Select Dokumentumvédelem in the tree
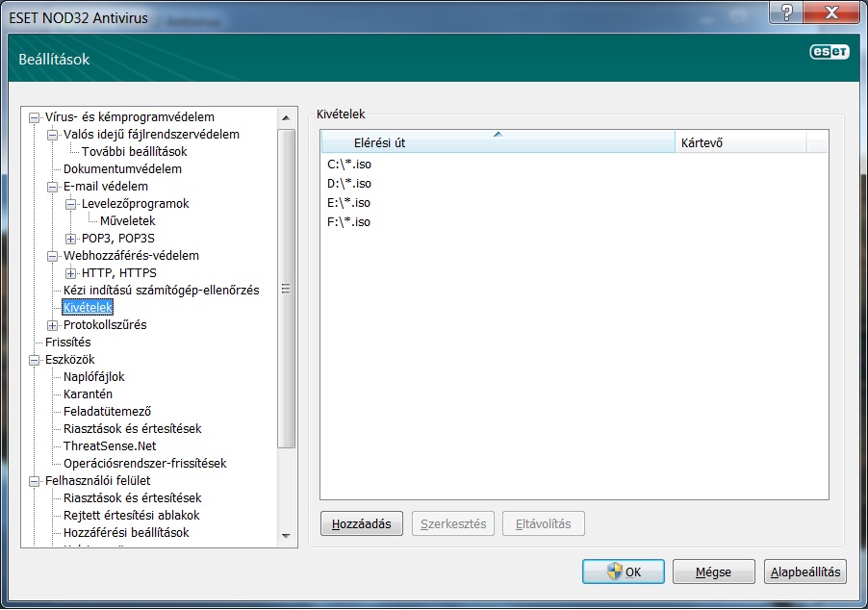This screenshot has width=868, height=610. point(122,169)
